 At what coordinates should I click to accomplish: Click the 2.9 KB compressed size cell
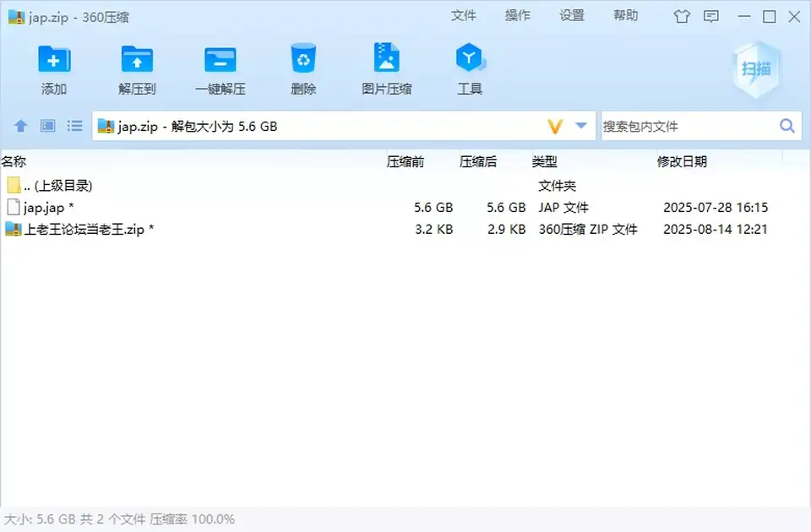(506, 230)
